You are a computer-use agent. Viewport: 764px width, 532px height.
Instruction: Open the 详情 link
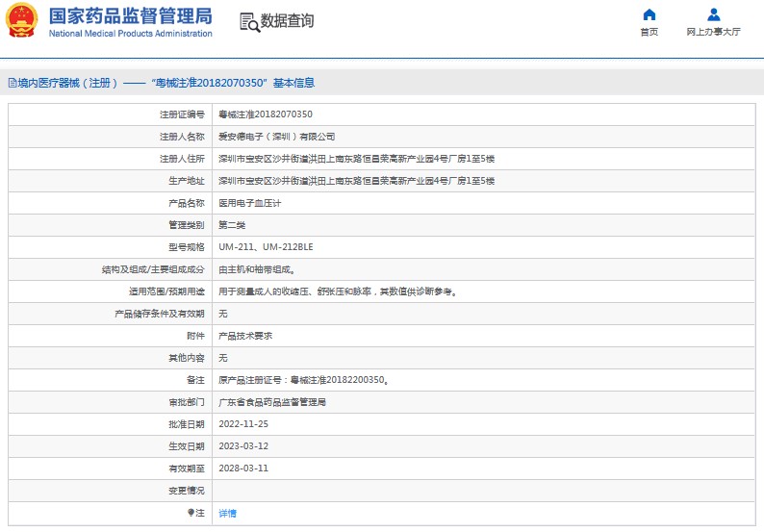click(227, 513)
